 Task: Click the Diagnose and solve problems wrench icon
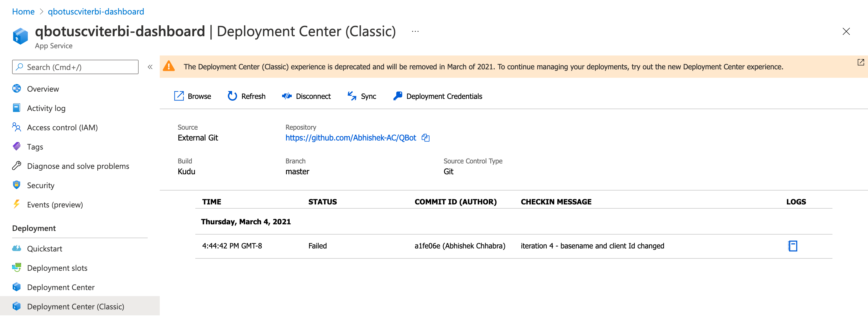click(x=16, y=166)
